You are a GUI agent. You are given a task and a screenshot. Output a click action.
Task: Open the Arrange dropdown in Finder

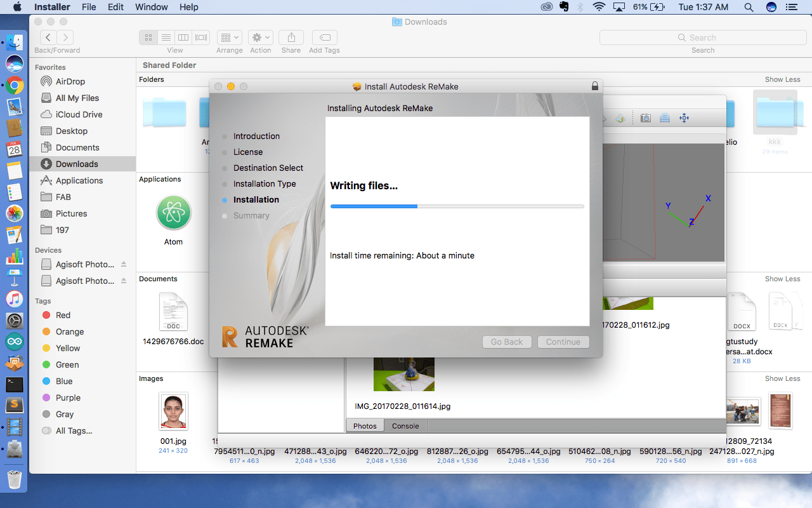tap(229, 37)
